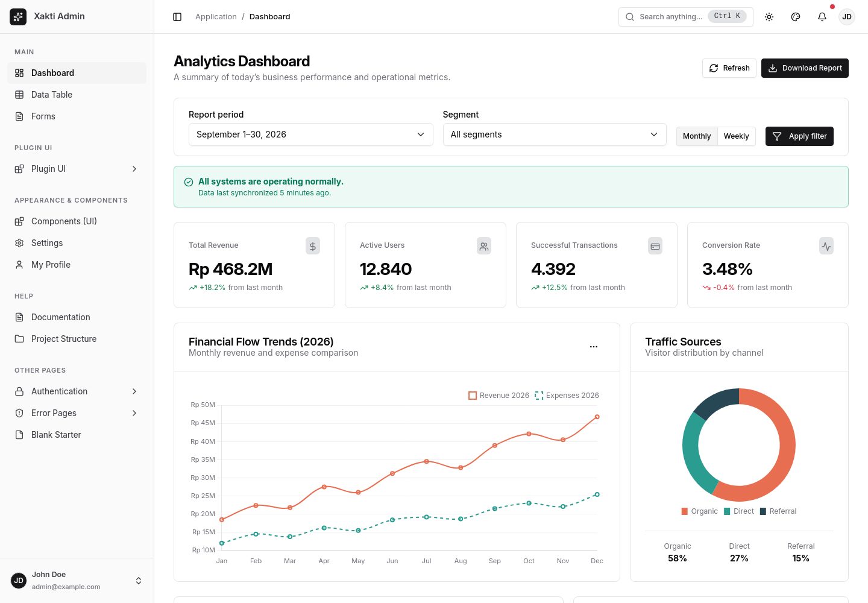Open the color palette customizer icon

[x=796, y=17]
